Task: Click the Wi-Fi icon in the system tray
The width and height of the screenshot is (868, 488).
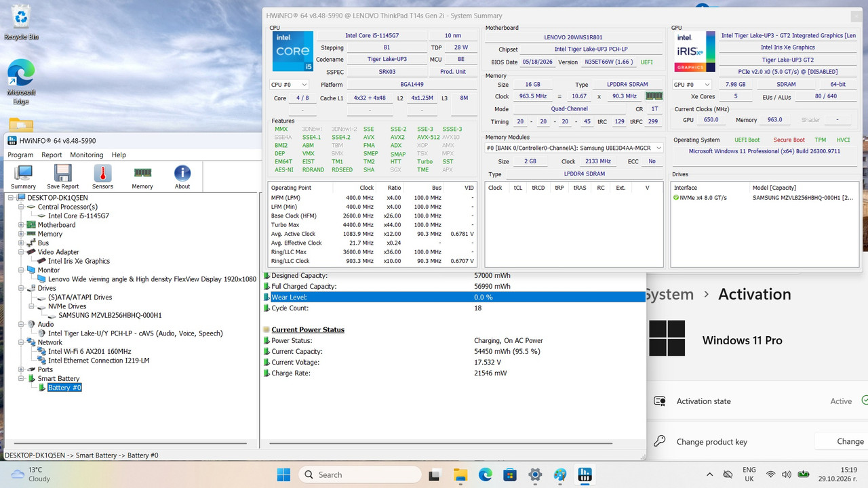Action: (770, 474)
